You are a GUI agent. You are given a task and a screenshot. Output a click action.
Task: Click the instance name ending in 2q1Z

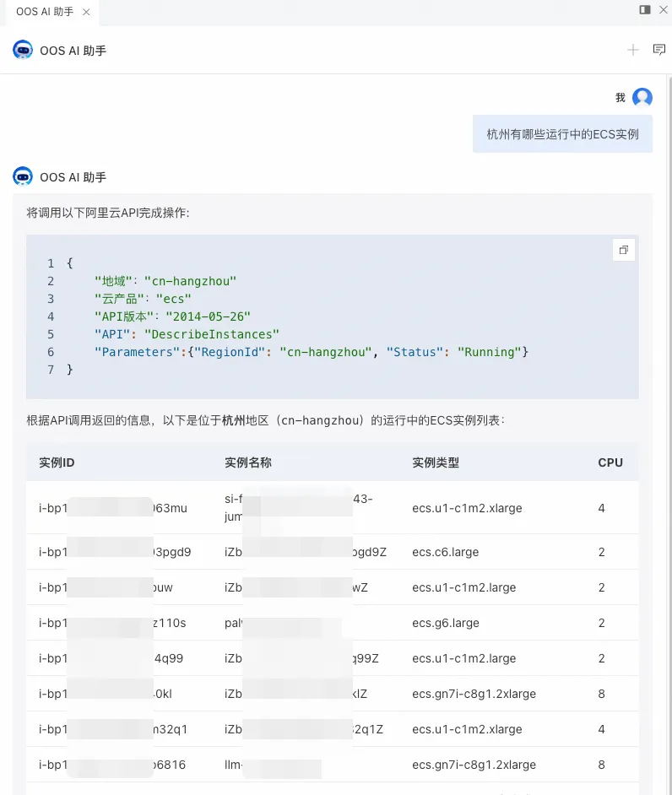304,730
